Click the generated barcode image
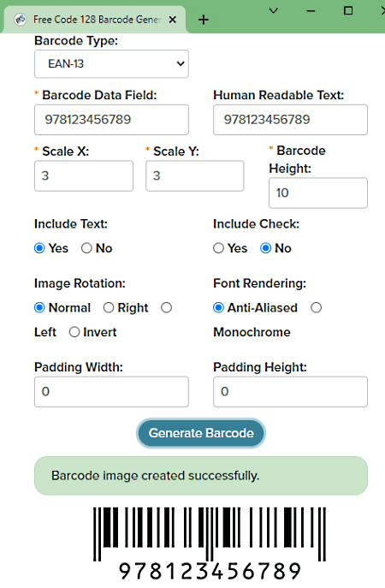The height and width of the screenshot is (588, 385). 210,543
